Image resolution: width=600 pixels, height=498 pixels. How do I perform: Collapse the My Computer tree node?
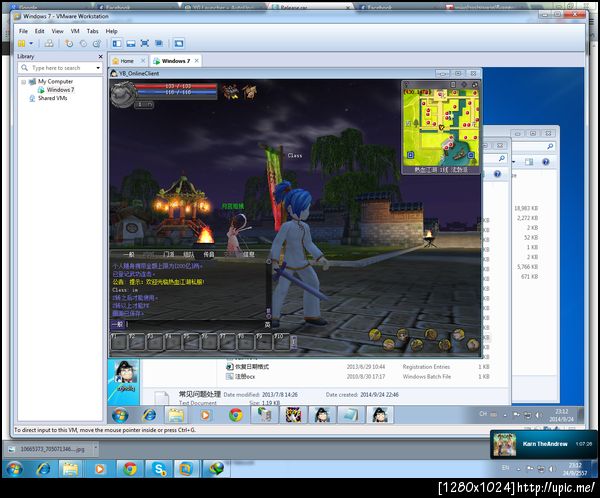pos(23,82)
